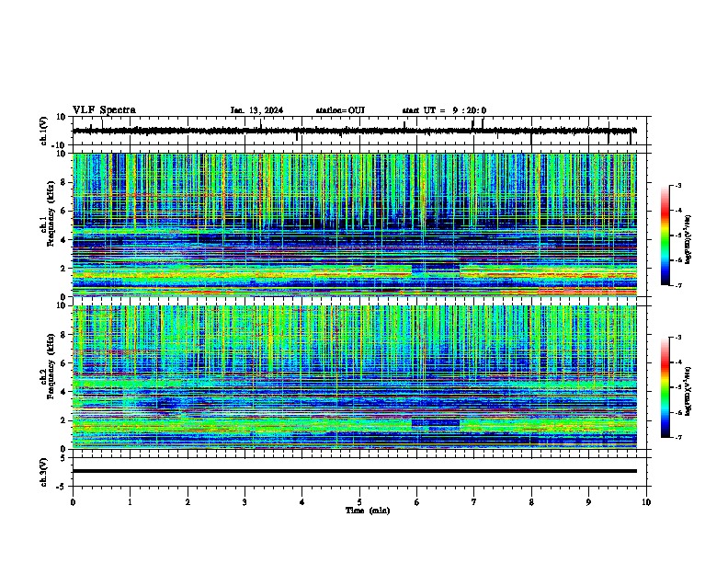Click the ch.1 "Frequency (kHz)" axis label
The width and height of the screenshot is (728, 563).
(x=51, y=213)
